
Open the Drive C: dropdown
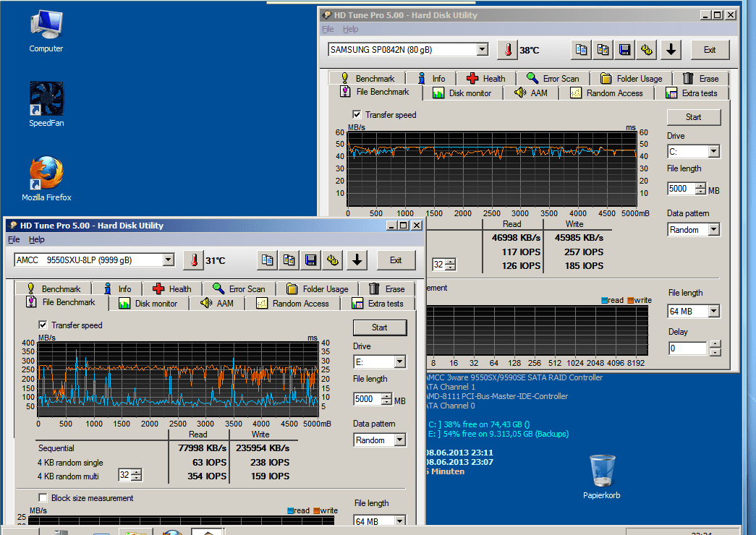713,152
